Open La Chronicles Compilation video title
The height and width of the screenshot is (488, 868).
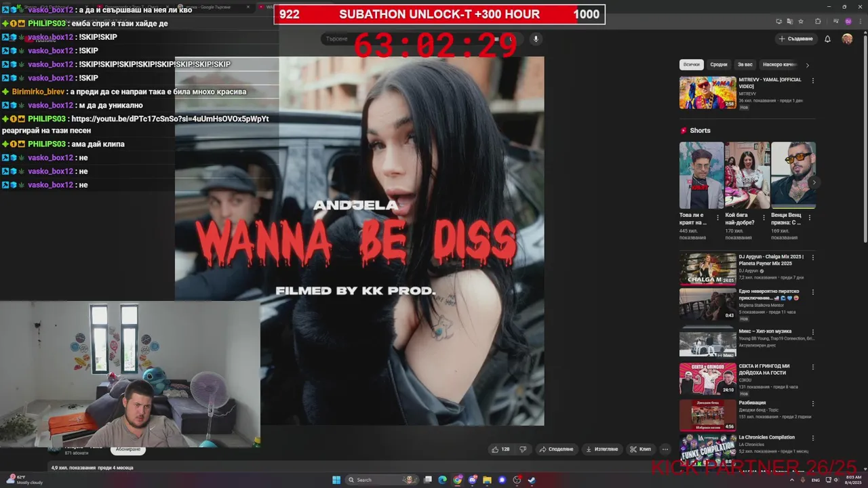[766, 437]
